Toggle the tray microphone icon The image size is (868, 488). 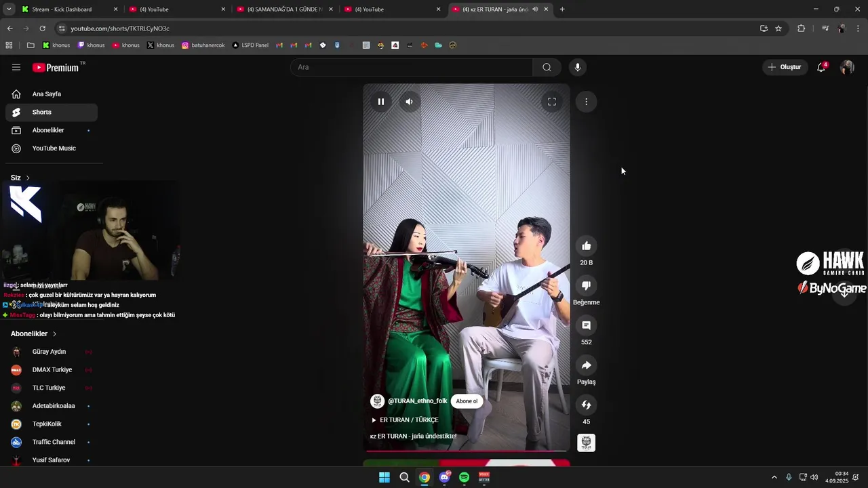point(789,477)
